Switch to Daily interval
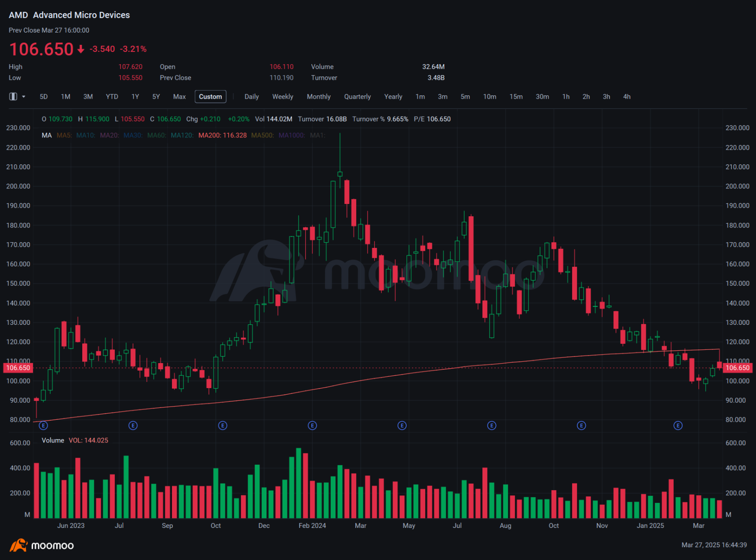Viewport: 756px width, 560px height. click(x=252, y=97)
